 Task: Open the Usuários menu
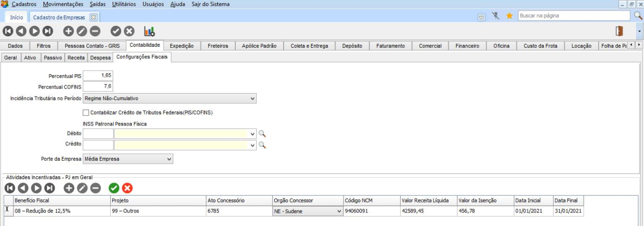click(153, 4)
